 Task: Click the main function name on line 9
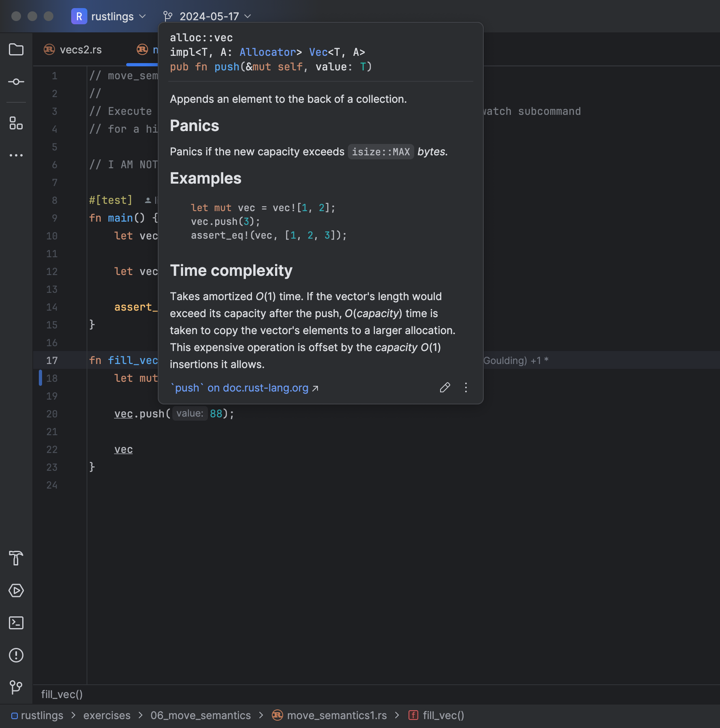[x=120, y=218]
